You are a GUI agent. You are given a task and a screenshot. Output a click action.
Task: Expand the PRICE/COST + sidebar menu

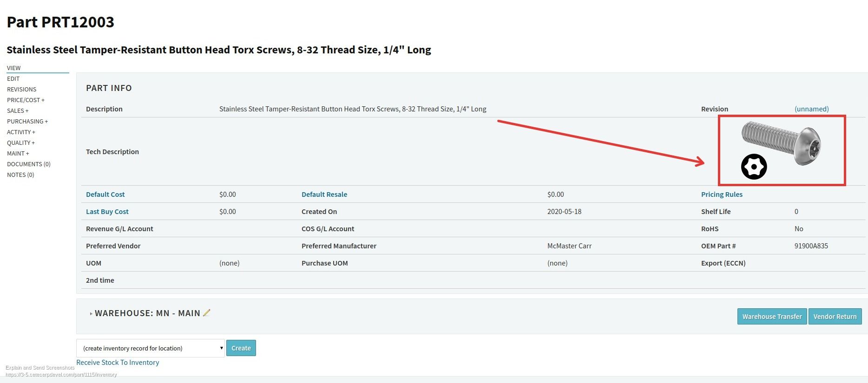pyautogui.click(x=26, y=100)
